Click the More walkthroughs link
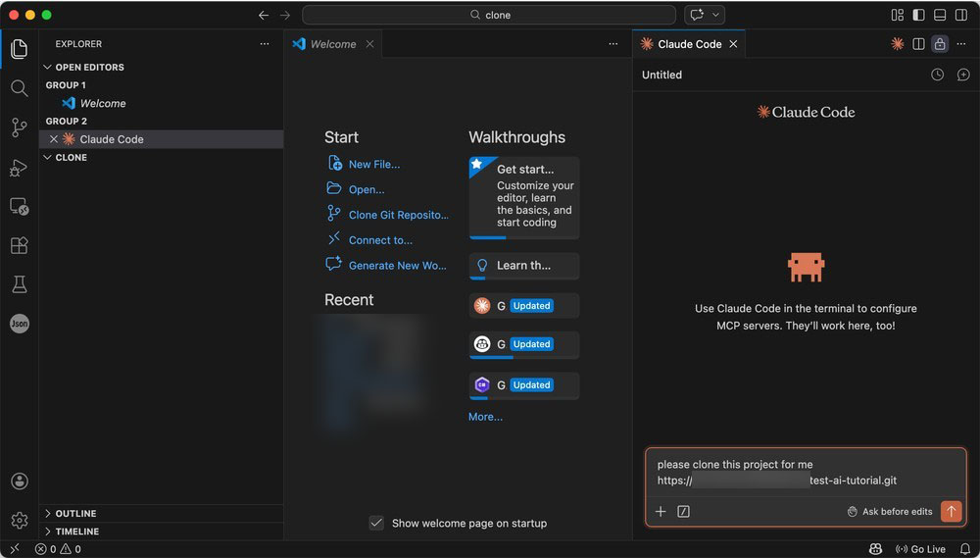 486,417
